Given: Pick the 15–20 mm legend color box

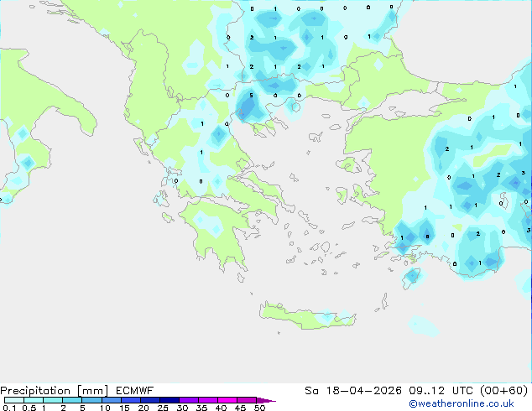Looking at the screenshot, I should coord(131,400).
